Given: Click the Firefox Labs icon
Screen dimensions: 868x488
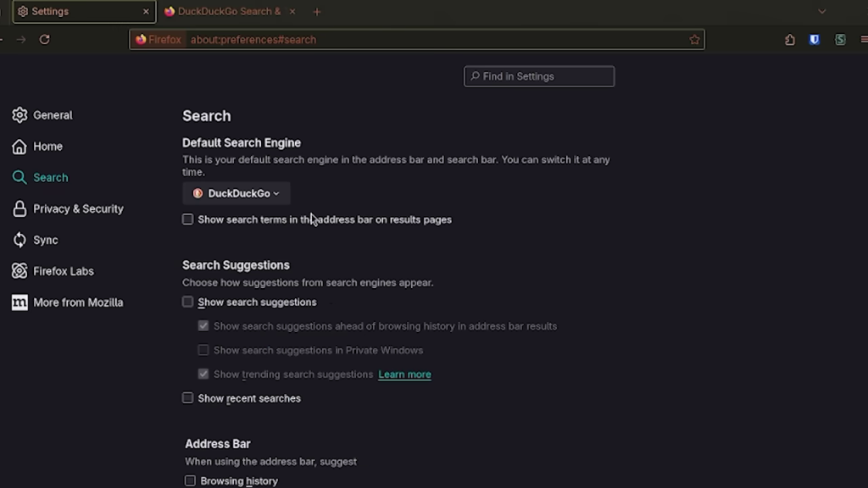Looking at the screenshot, I should coord(19,270).
